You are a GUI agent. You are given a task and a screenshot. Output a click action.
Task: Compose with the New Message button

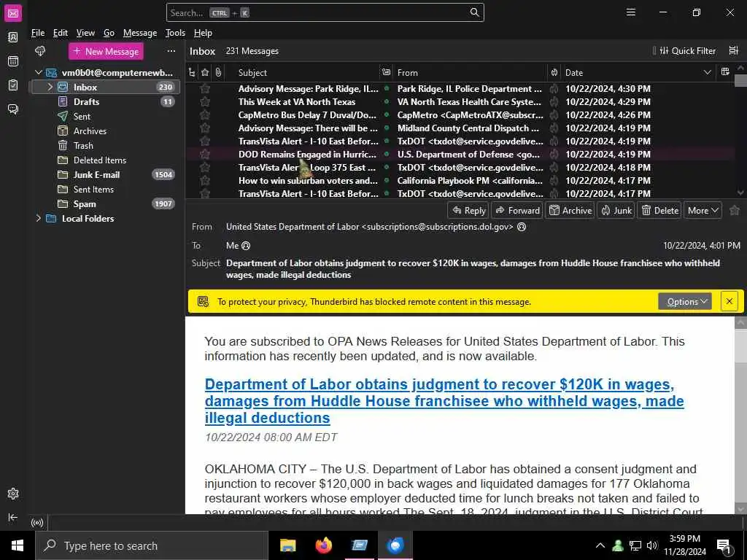point(107,52)
